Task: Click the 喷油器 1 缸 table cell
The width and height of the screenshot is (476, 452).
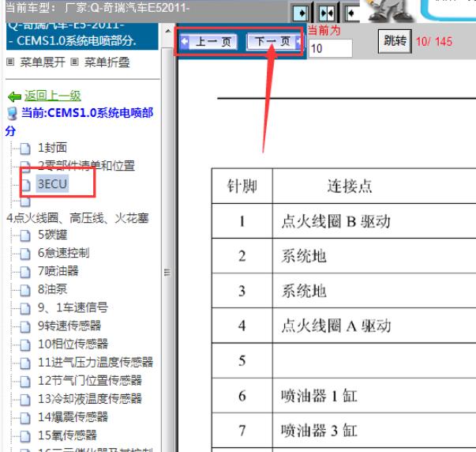Action: [x=374, y=396]
